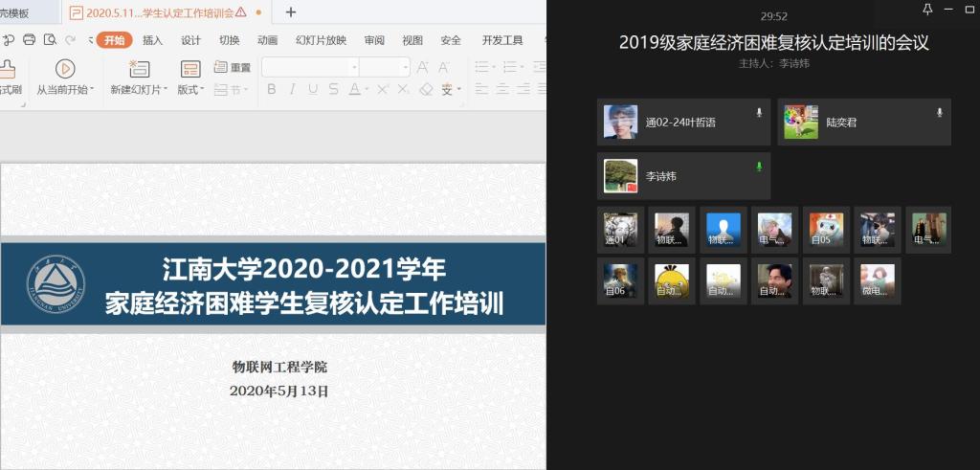
Task: Click the print icon in quick access toolbar
Action: point(29,40)
